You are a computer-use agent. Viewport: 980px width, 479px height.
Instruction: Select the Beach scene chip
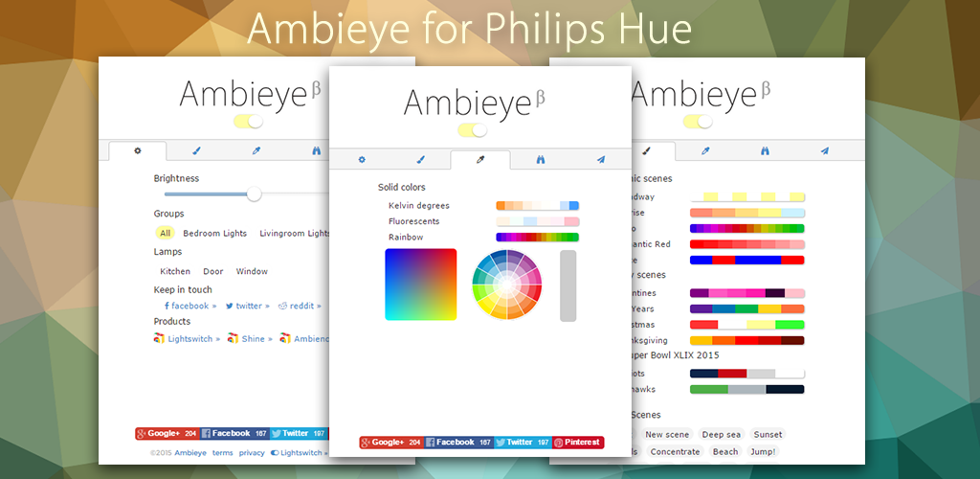[725, 451]
